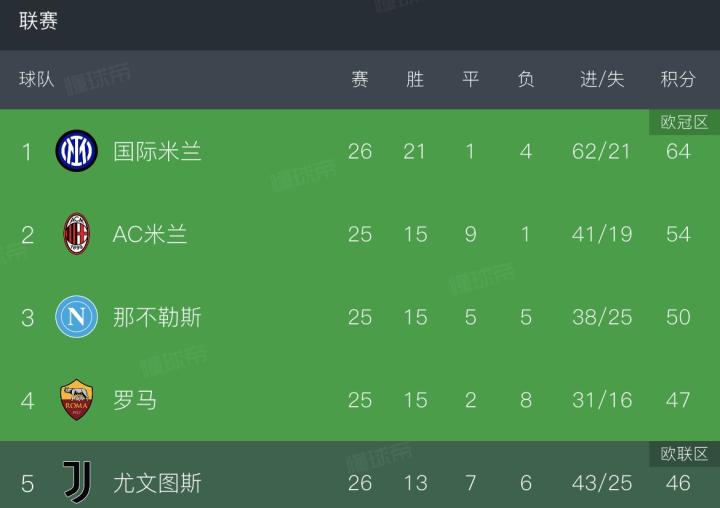Viewport: 720px width, 508px height.
Task: Select the 罗马 team name
Action: pyautogui.click(x=135, y=400)
